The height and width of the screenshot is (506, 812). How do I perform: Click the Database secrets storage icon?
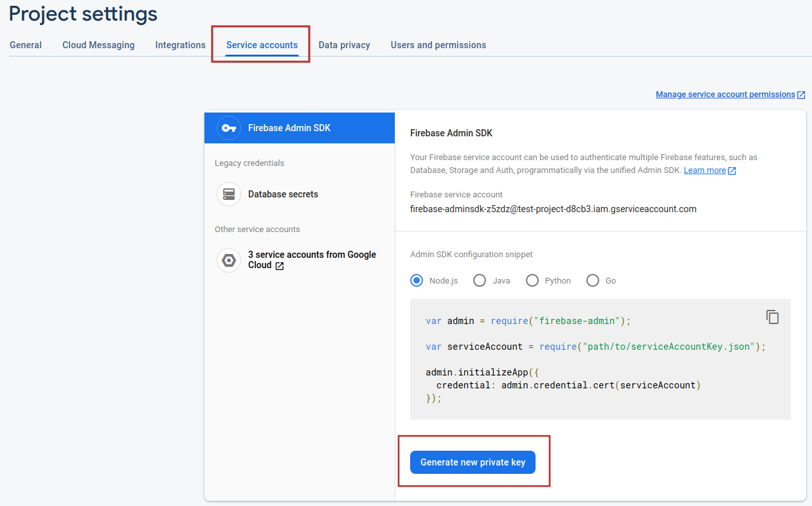point(229,194)
